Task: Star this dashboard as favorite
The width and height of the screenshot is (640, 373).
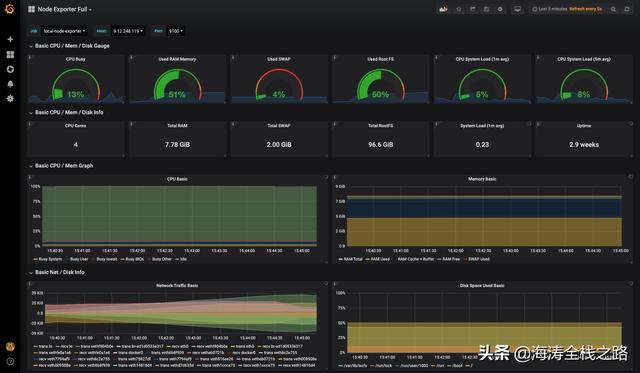Action: (x=458, y=9)
